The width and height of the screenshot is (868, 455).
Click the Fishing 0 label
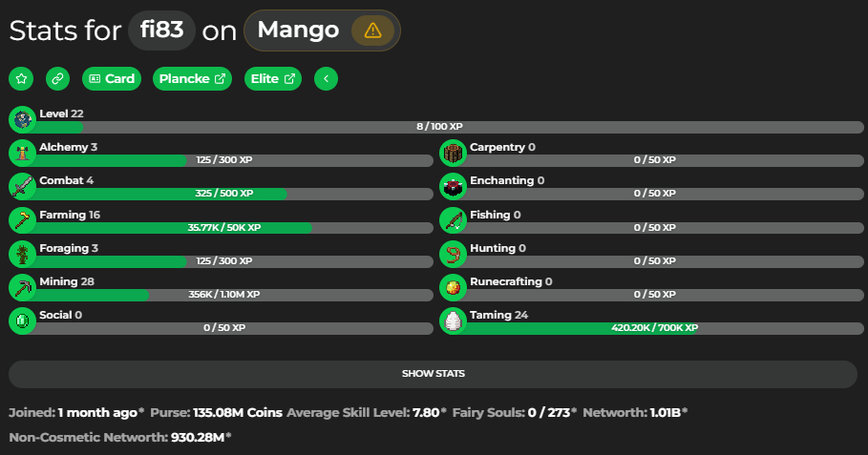[496, 215]
